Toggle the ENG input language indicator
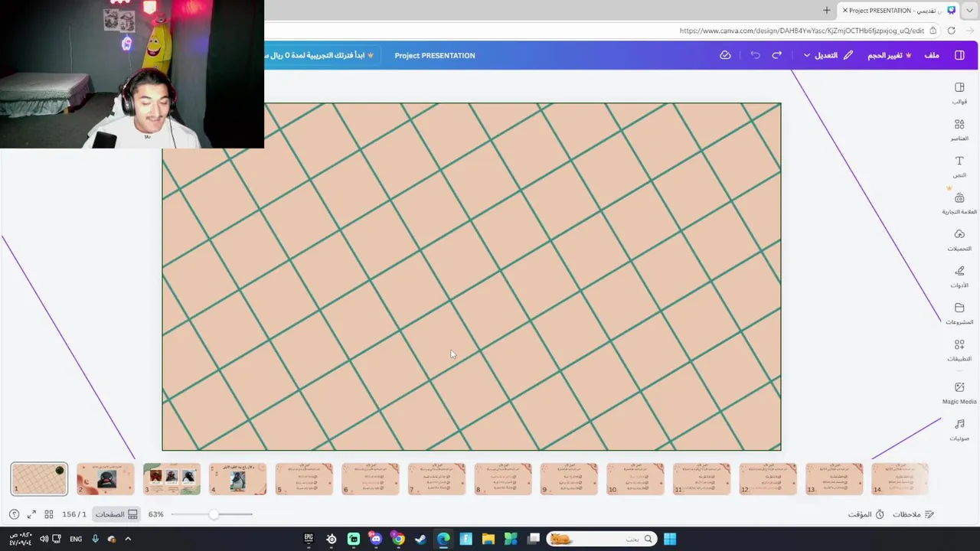The width and height of the screenshot is (980, 551). pyautogui.click(x=76, y=539)
